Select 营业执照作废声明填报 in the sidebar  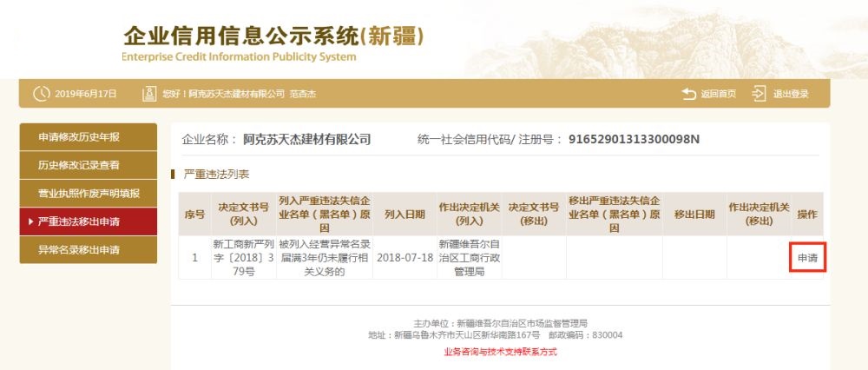(88, 193)
